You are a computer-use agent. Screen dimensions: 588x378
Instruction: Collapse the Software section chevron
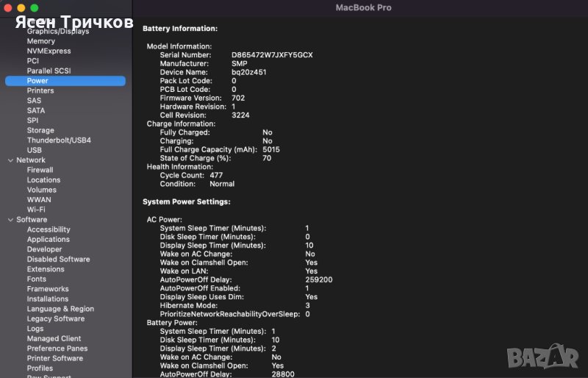click(10, 220)
